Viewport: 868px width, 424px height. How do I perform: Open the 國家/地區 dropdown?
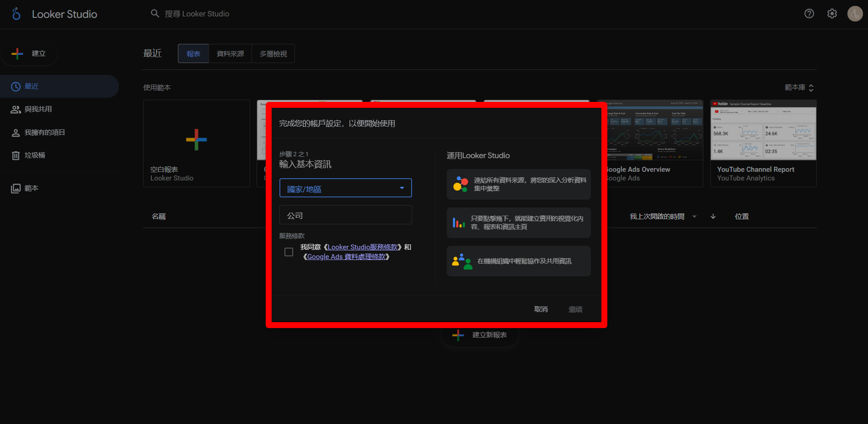346,188
